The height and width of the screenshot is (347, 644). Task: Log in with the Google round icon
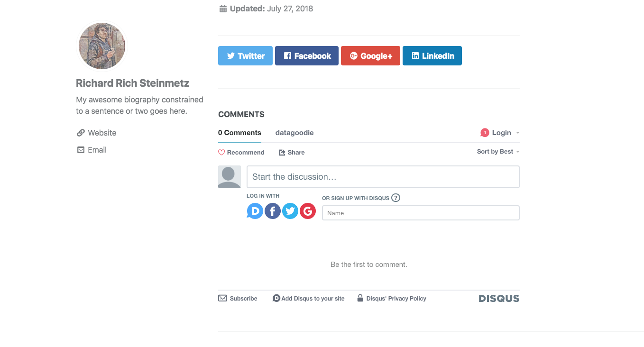pos(308,211)
